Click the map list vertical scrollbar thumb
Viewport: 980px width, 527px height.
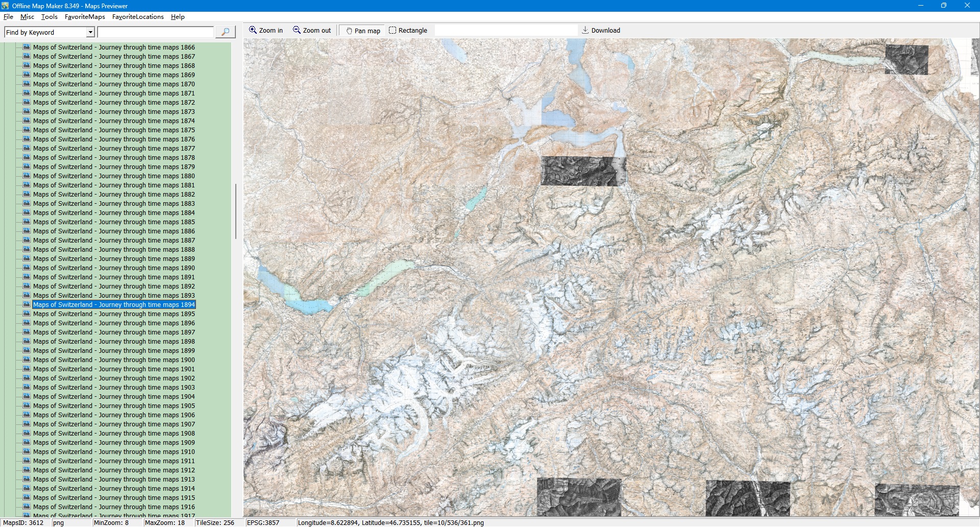pyautogui.click(x=235, y=211)
